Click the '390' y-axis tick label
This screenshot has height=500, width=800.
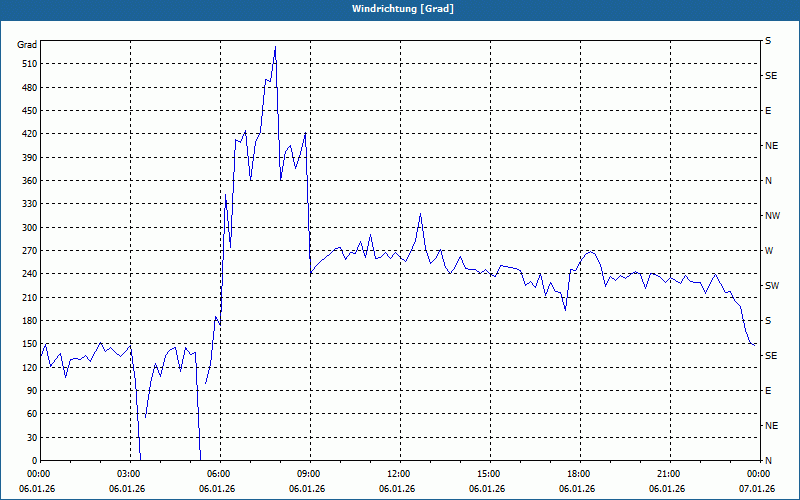point(30,158)
